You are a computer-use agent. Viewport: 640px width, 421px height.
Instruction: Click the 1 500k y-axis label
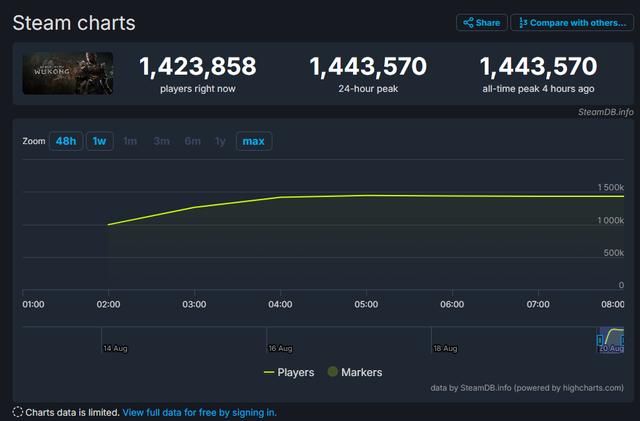(611, 187)
